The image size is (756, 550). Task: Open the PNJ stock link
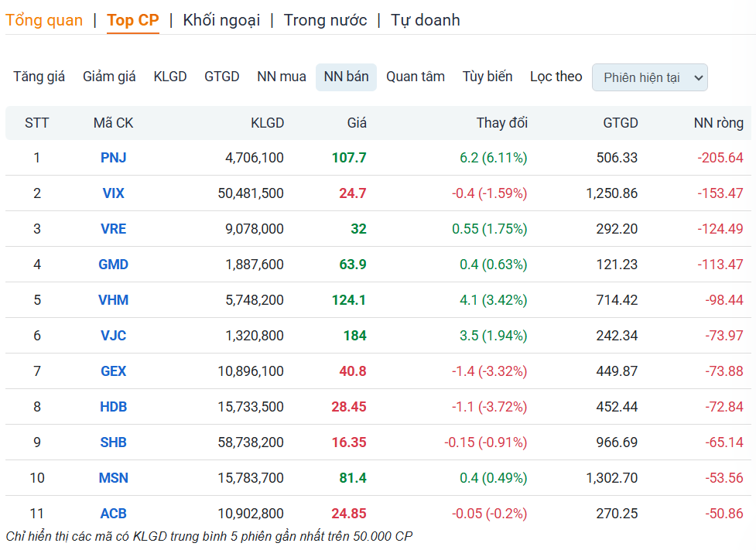point(114,158)
